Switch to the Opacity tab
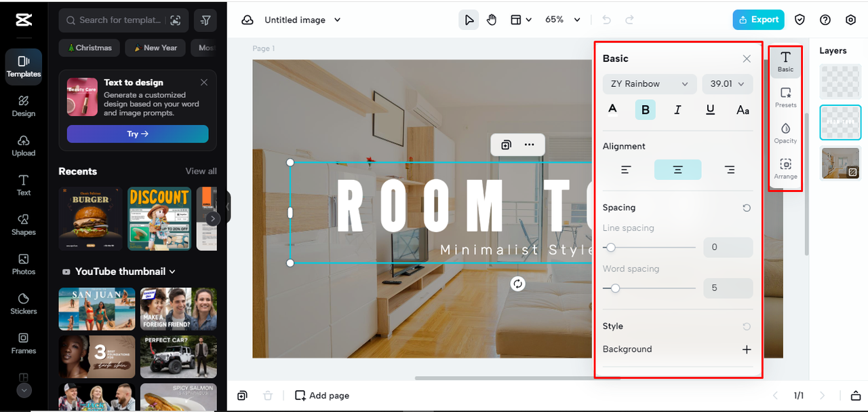The height and width of the screenshot is (412, 868). point(785,133)
